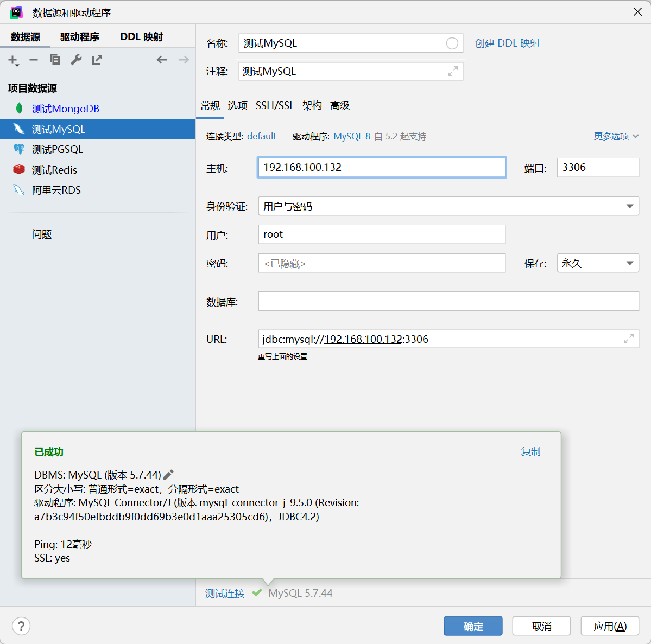This screenshot has height=644, width=651.
Task: Click the 阿里云RDS dolphin icon
Action: 19,190
